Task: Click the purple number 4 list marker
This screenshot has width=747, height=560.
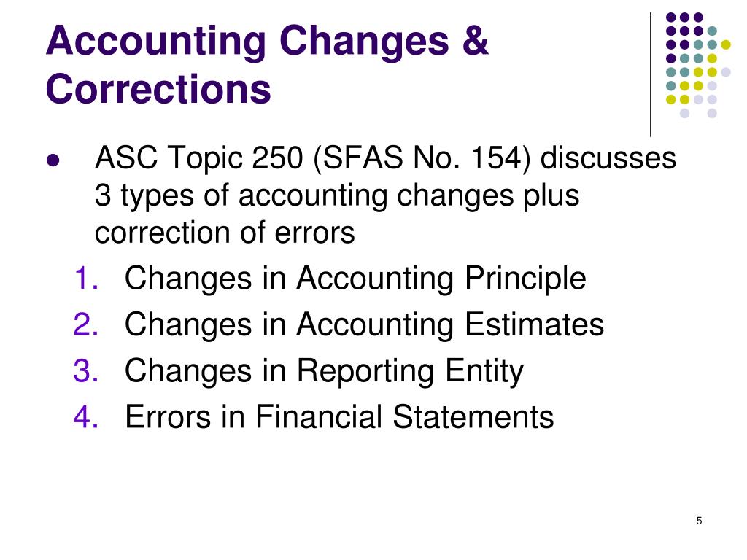Action: tap(86, 416)
